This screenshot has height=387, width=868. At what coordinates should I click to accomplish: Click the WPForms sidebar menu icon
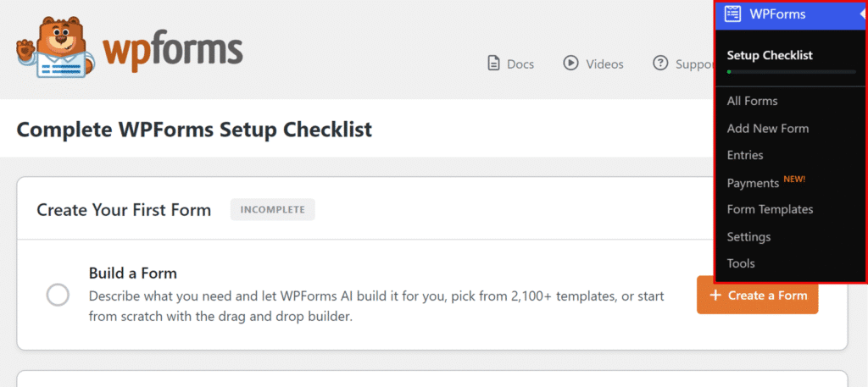[733, 14]
